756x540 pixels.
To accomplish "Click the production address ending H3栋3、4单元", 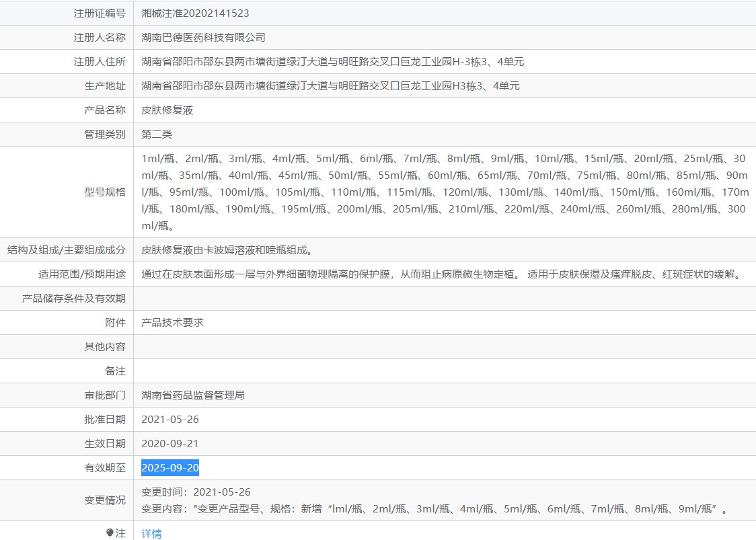I will pyautogui.click(x=330, y=86).
